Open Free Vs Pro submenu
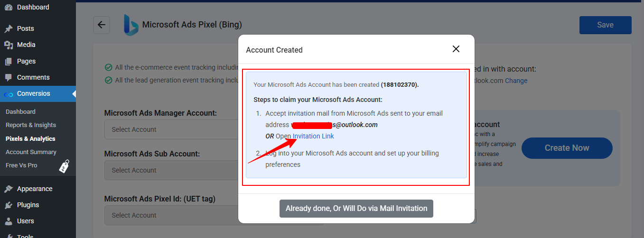Screen dimensions: 644x238 pyautogui.click(x=21, y=165)
